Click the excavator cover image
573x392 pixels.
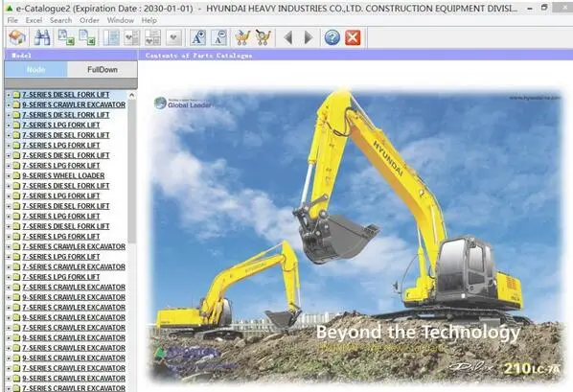click(355, 236)
